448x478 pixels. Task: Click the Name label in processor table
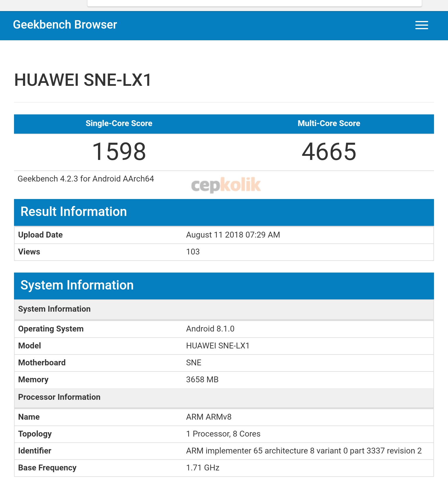[29, 417]
